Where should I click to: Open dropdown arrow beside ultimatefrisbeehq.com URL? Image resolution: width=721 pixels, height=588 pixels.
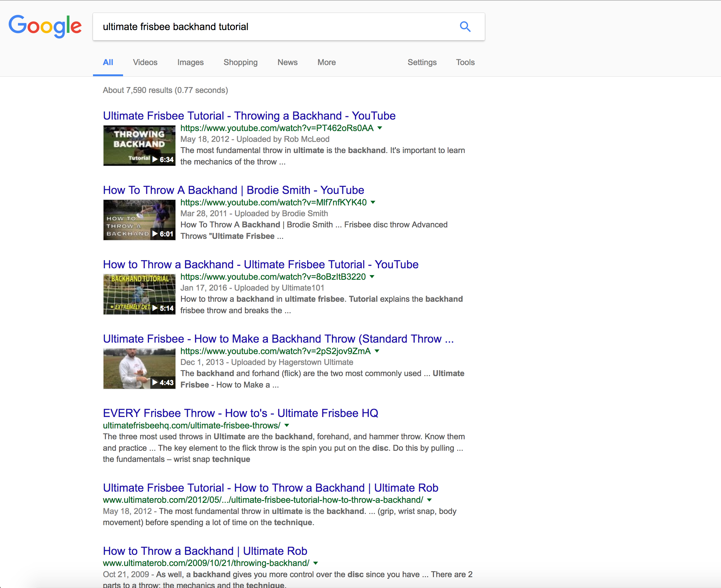coord(287,425)
